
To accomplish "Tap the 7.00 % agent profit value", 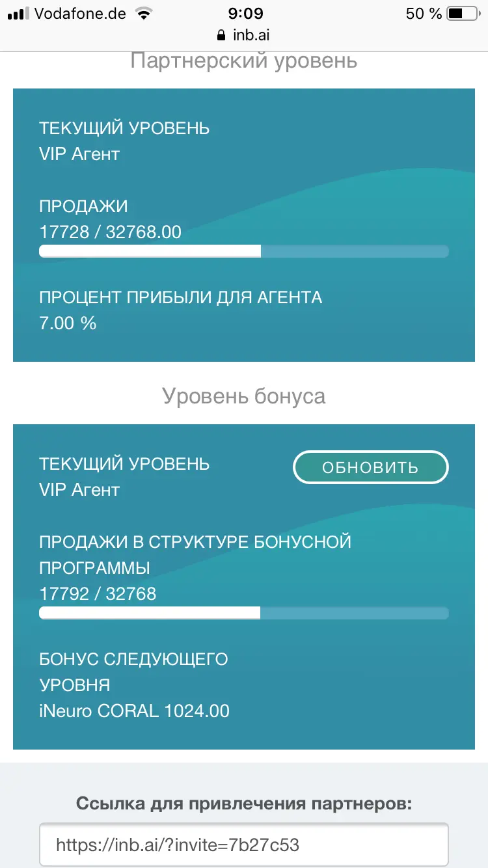I will pyautogui.click(x=68, y=323).
